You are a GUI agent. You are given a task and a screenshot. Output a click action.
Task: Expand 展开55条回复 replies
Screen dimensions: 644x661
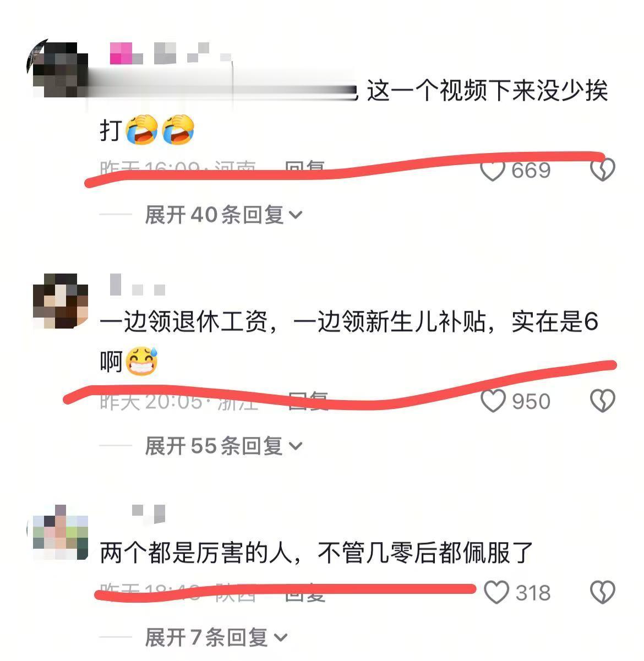(223, 446)
